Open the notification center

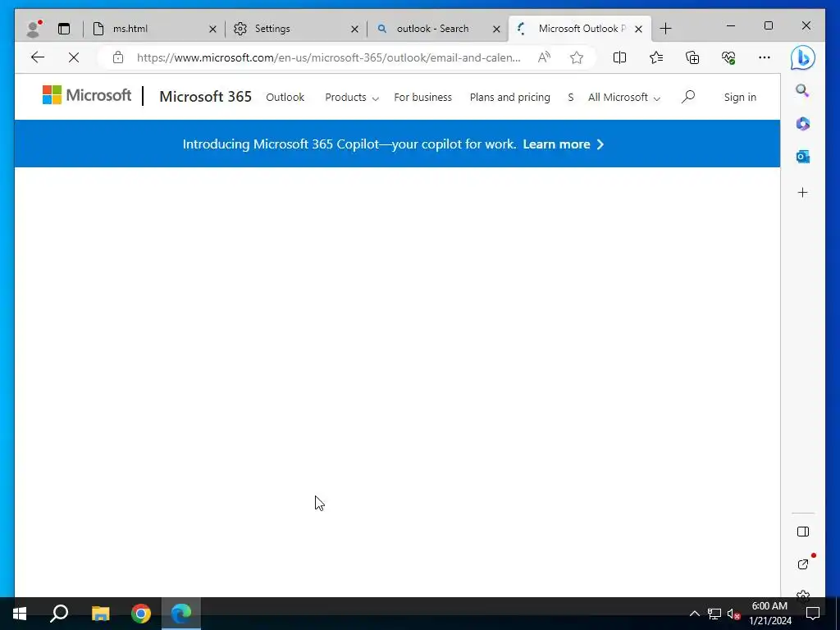click(813, 614)
